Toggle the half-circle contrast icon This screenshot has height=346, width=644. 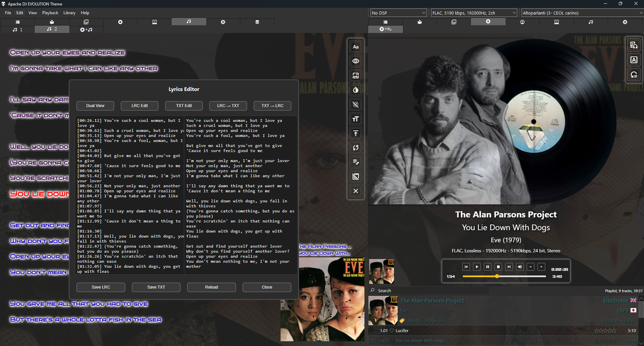click(x=356, y=90)
